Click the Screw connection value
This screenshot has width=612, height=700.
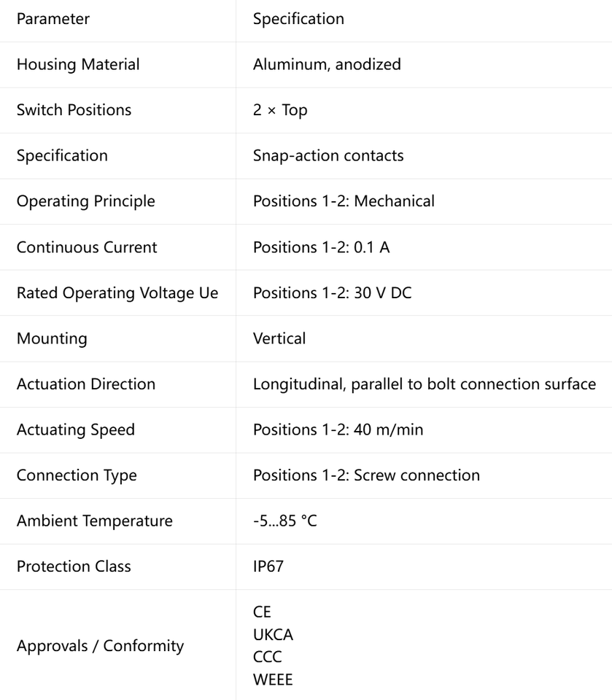(x=366, y=475)
